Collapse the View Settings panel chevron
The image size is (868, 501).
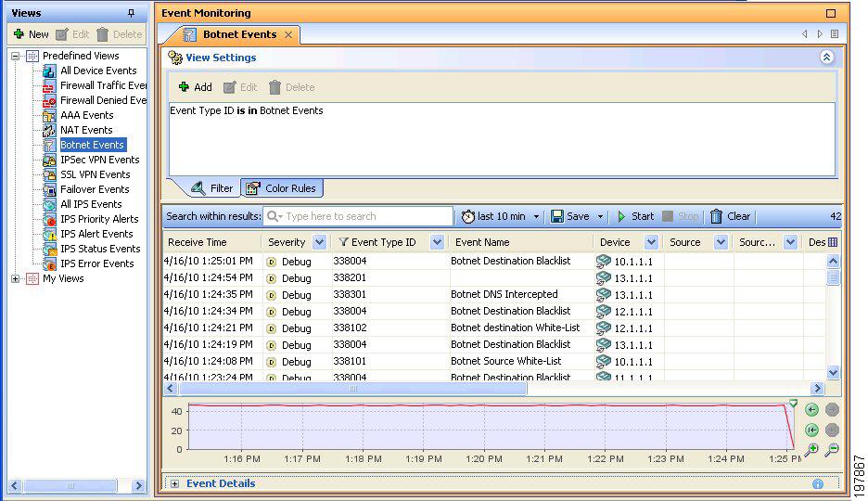pyautogui.click(x=826, y=58)
